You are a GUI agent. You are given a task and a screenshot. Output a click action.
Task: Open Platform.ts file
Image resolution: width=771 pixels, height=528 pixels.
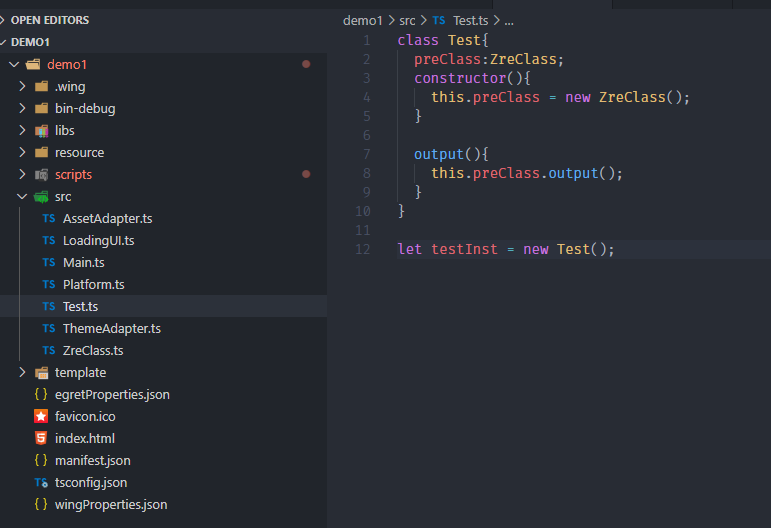(x=93, y=284)
